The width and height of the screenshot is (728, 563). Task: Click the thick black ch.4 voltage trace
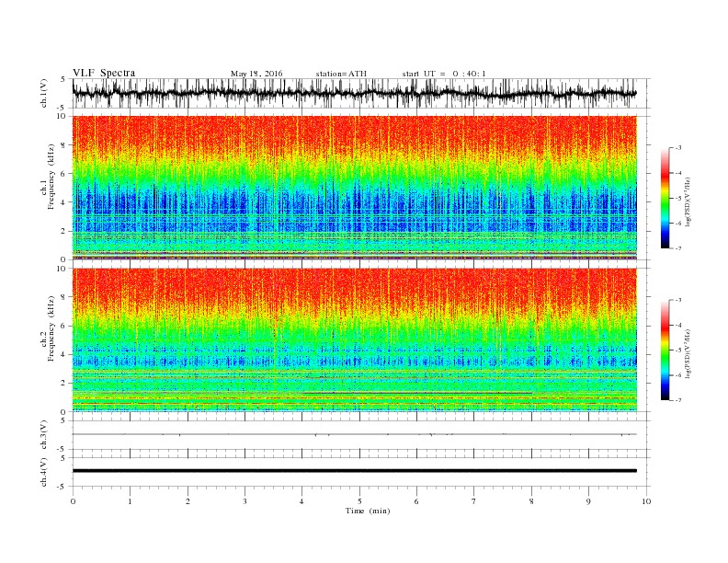click(354, 471)
